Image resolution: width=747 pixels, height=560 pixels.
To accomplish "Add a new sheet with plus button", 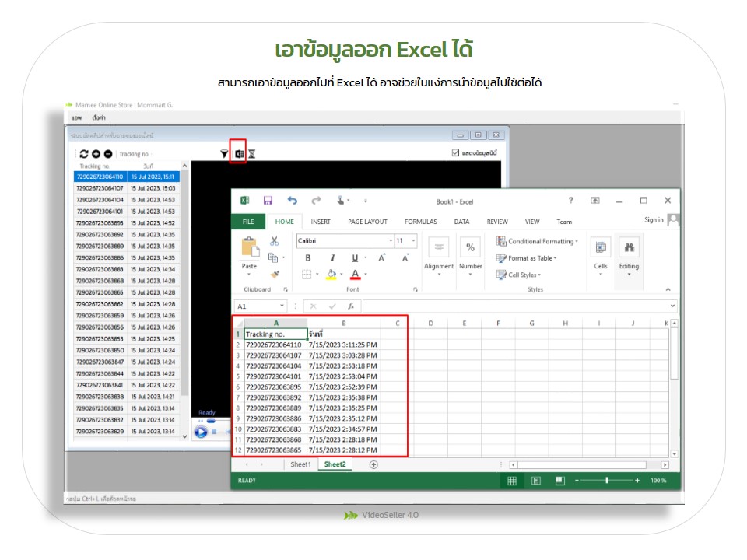I will coord(373,464).
